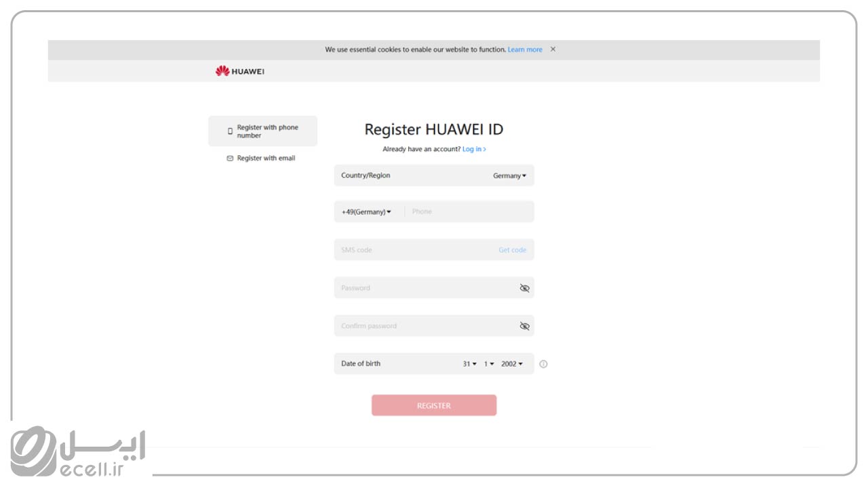This screenshot has width=868, height=488.
Task: Click the Huawei logo in the header
Action: pos(240,71)
